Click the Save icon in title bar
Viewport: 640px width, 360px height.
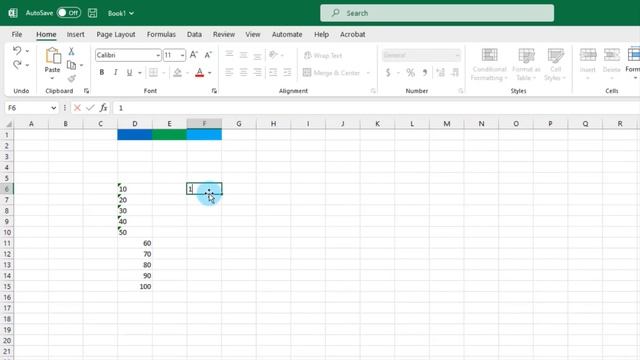pos(93,13)
